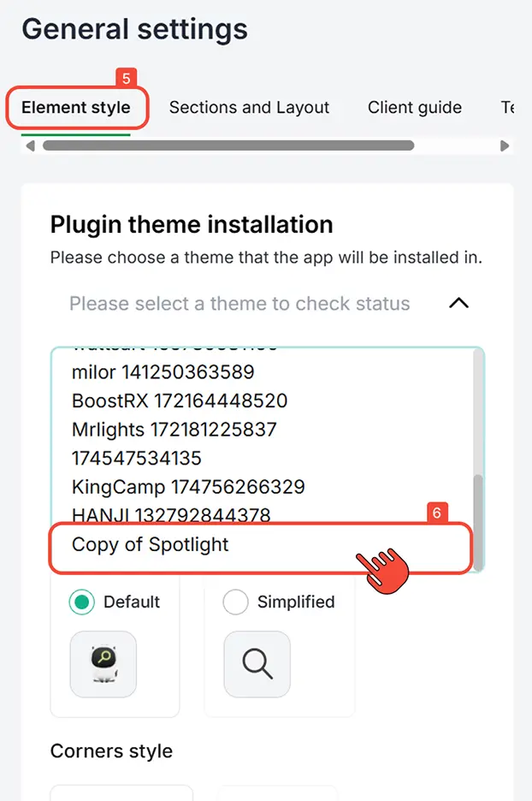Viewport: 532px width, 801px height.
Task: Click the magnifying glass icon under Simplified
Action: tap(257, 663)
